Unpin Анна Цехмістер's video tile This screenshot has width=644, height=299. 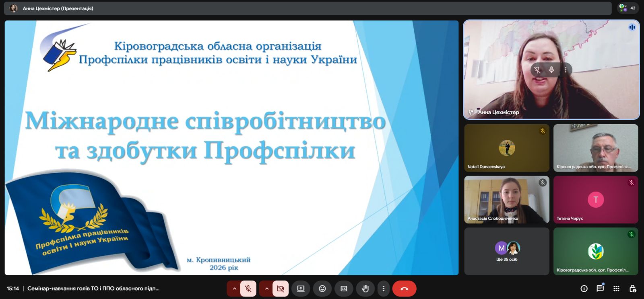point(537,70)
